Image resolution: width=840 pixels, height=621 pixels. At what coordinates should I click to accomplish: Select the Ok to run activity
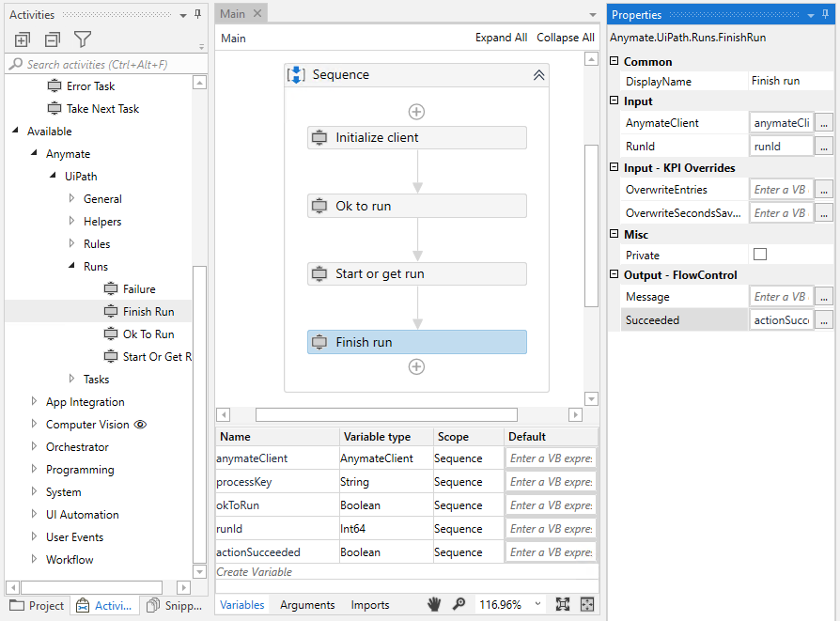tap(417, 206)
